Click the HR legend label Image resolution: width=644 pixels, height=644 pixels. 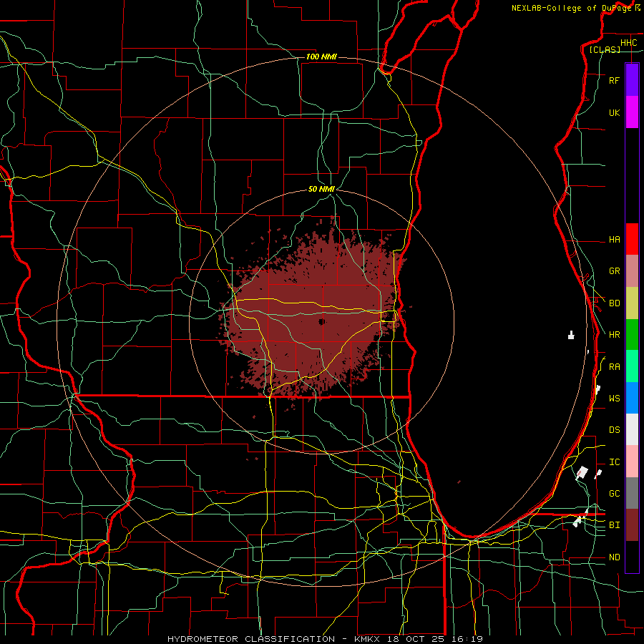click(x=615, y=335)
